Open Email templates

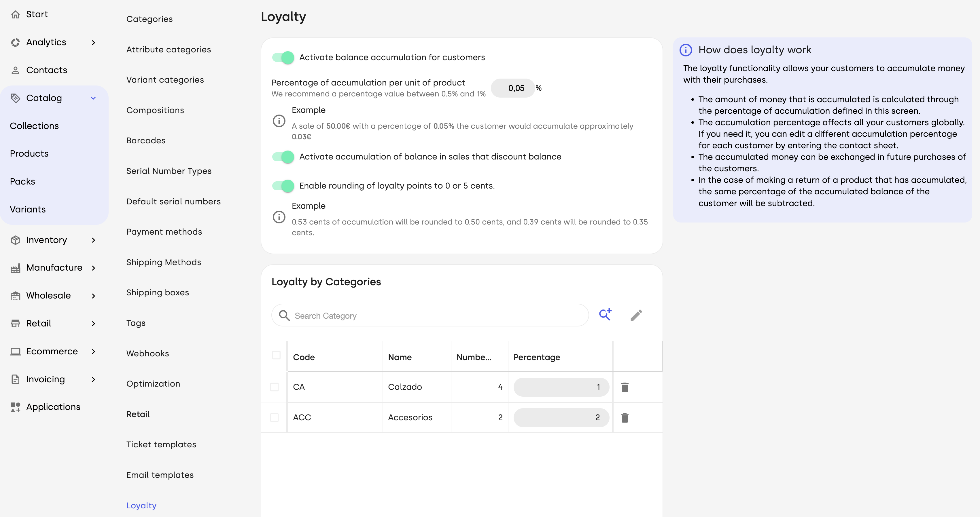pyautogui.click(x=160, y=475)
